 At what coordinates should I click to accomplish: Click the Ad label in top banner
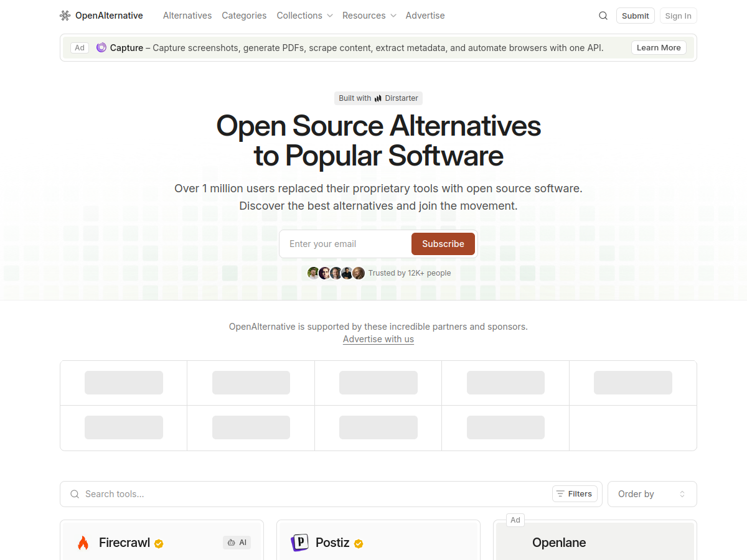pos(80,48)
